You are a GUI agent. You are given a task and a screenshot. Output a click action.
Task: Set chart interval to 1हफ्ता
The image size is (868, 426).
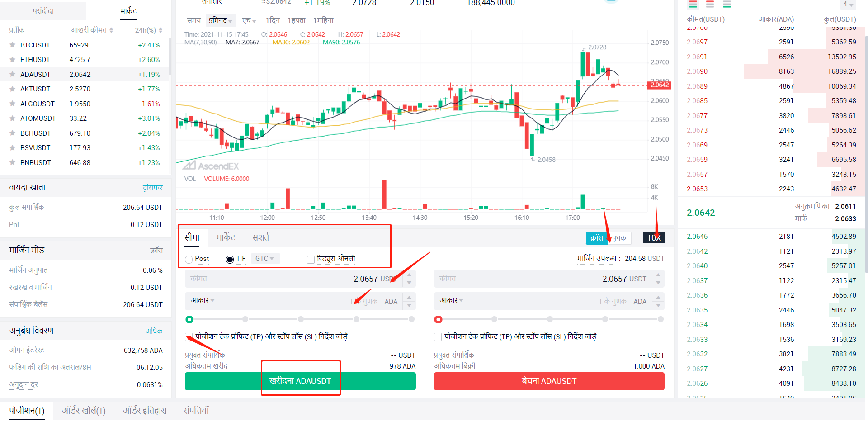pyautogui.click(x=297, y=20)
